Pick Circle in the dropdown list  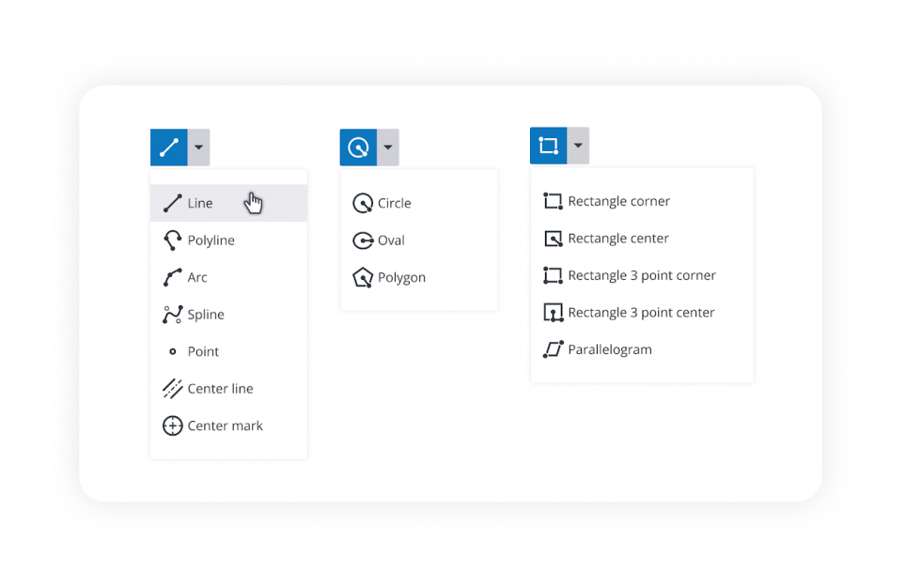(395, 203)
